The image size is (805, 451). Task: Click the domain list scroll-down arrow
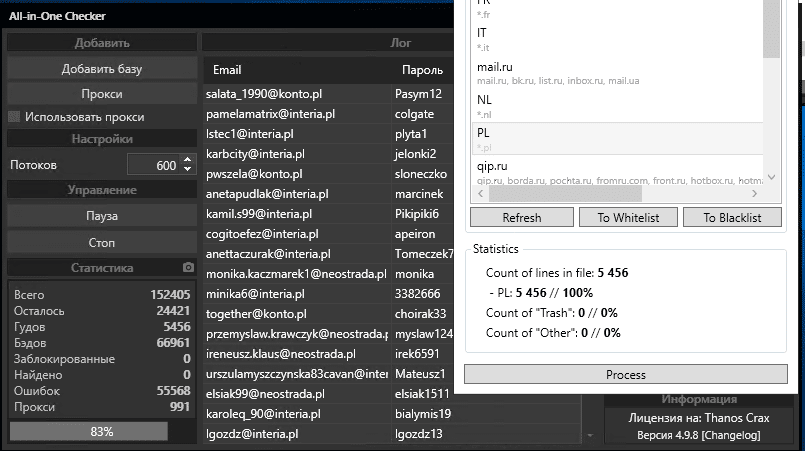pyautogui.click(x=771, y=178)
